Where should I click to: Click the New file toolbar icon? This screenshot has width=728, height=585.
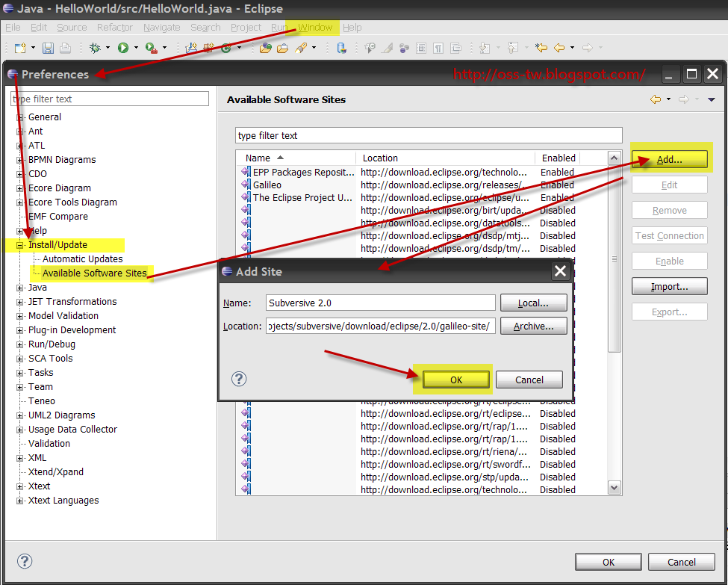click(20, 48)
